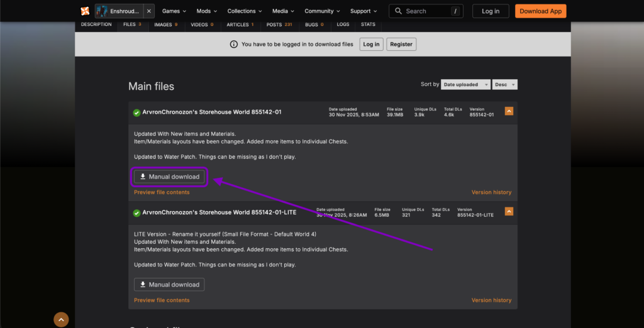Open the Media dropdown menu
The width and height of the screenshot is (644, 328).
tap(283, 11)
